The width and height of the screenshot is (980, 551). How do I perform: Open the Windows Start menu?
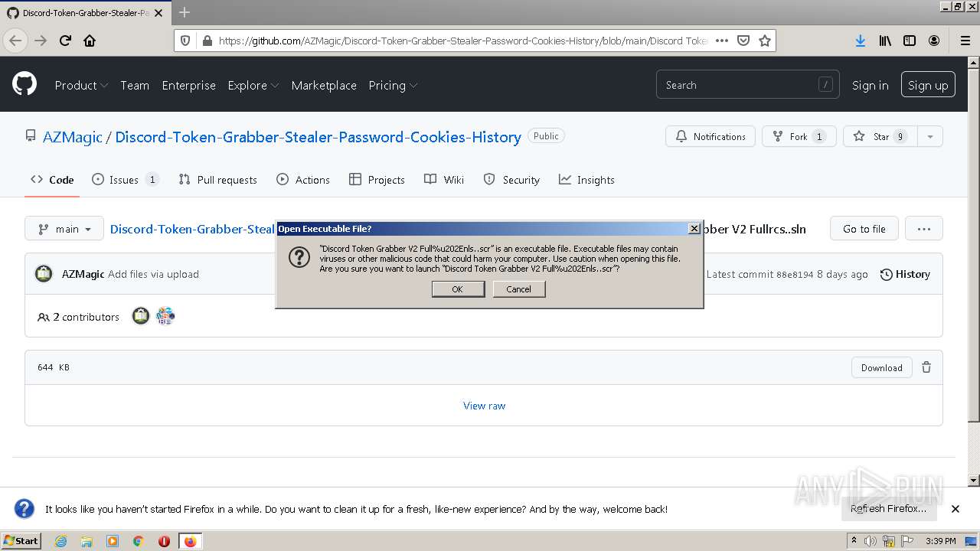pos(21,541)
